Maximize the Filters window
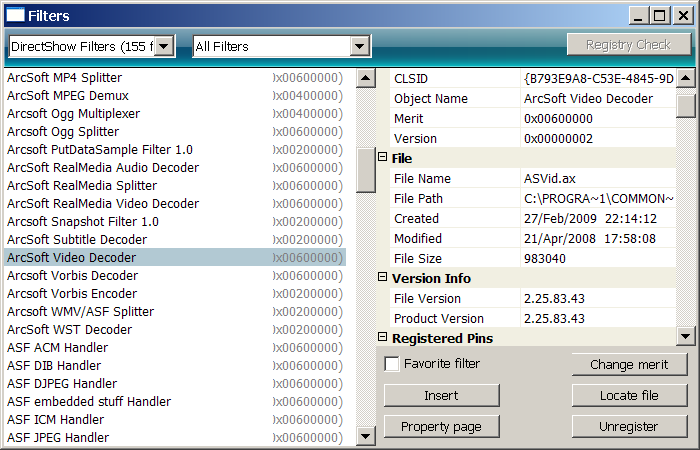This screenshot has height=450, width=700. [x=660, y=16]
